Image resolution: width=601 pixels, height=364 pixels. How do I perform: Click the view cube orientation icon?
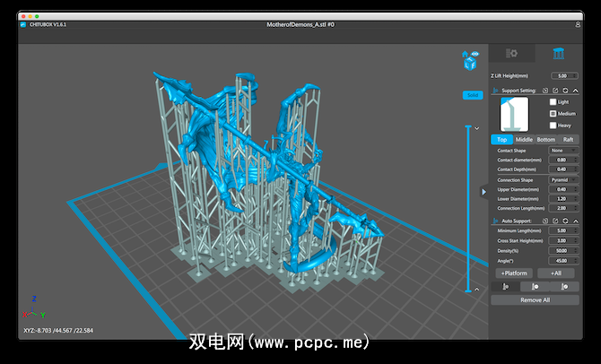tap(470, 60)
